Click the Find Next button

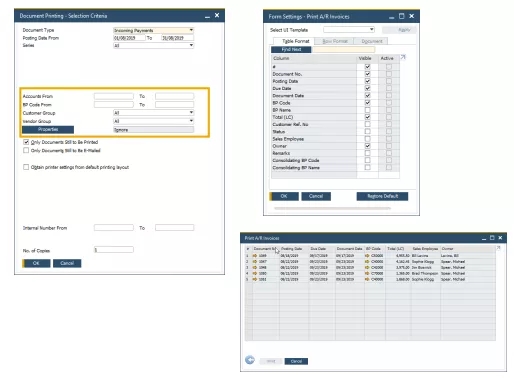point(291,49)
